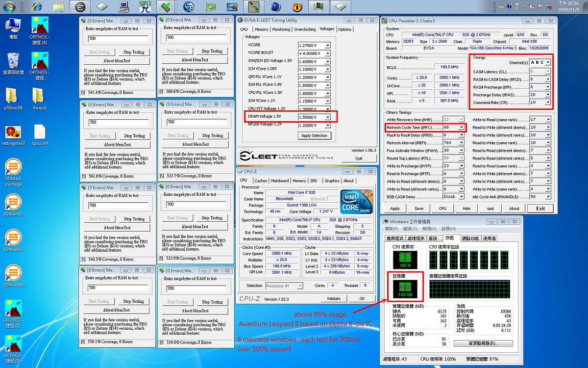Open the Windows Start menu orb
The width and height of the screenshot is (588, 368).
[9, 7]
